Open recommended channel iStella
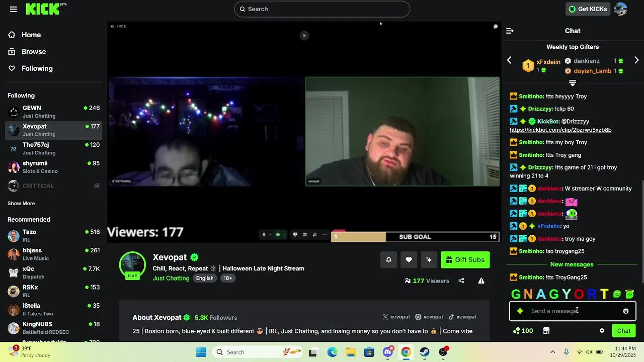Screen dimensions: 644x362 click(x=54, y=309)
